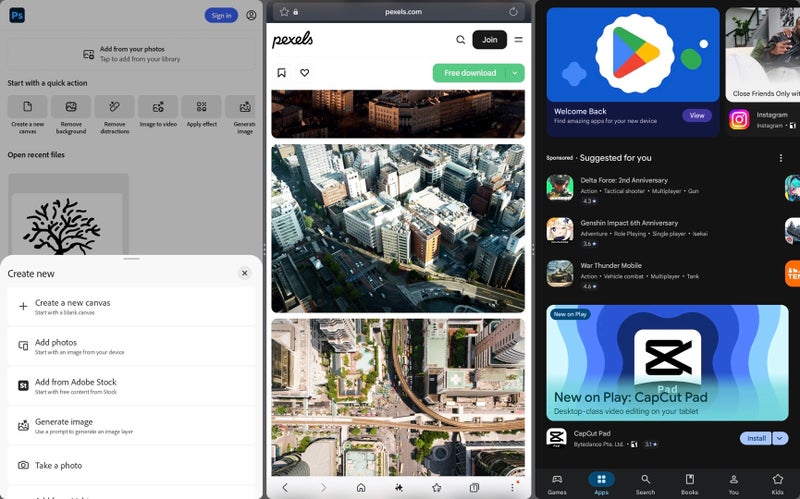Switch to Kids tab in Play Store
This screenshot has height=499, width=800.
[x=778, y=484]
